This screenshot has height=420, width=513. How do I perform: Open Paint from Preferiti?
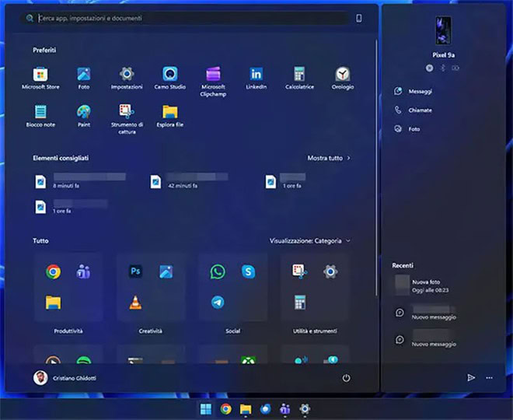point(84,116)
